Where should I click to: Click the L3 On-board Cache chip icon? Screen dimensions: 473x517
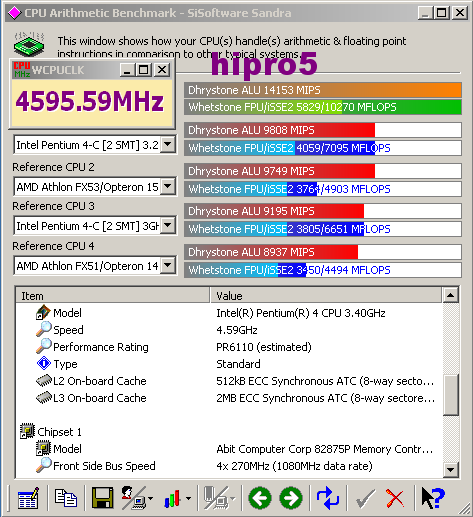[44, 398]
